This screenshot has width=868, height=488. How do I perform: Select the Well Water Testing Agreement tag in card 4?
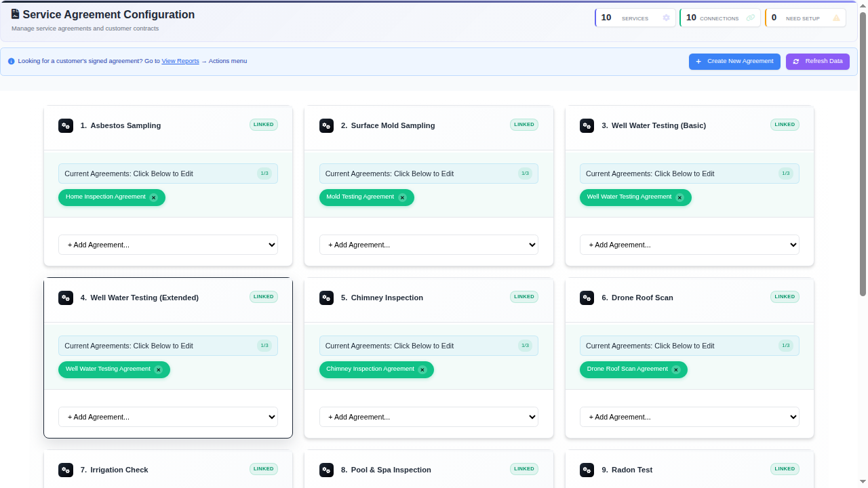(108, 369)
